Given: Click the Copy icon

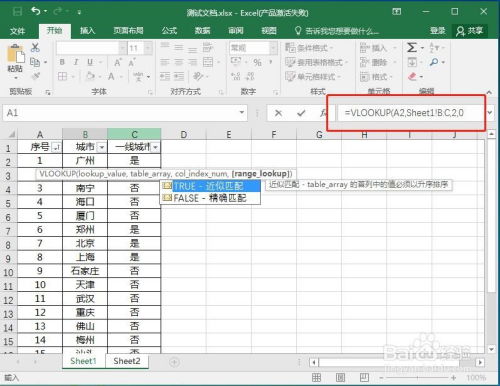Looking at the screenshot, I should [x=35, y=62].
